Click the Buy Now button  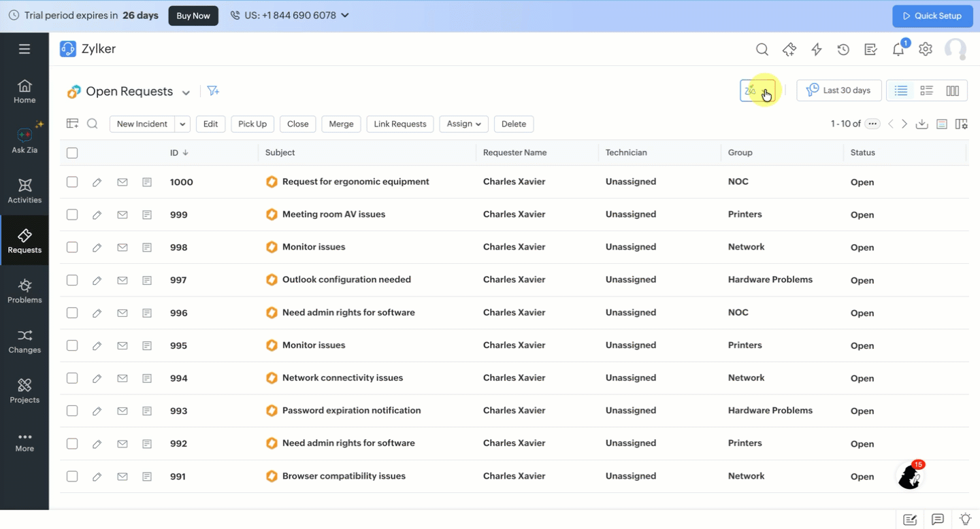click(193, 16)
